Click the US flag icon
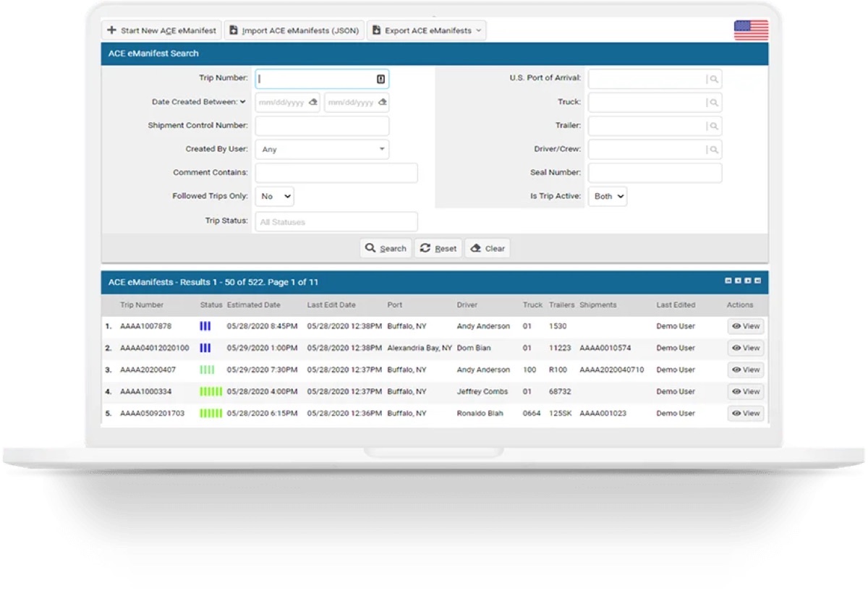The height and width of the screenshot is (596, 868). (x=751, y=30)
